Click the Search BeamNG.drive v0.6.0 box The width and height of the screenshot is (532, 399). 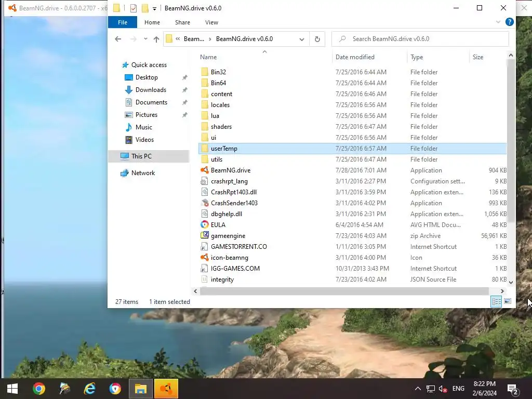[x=420, y=38]
